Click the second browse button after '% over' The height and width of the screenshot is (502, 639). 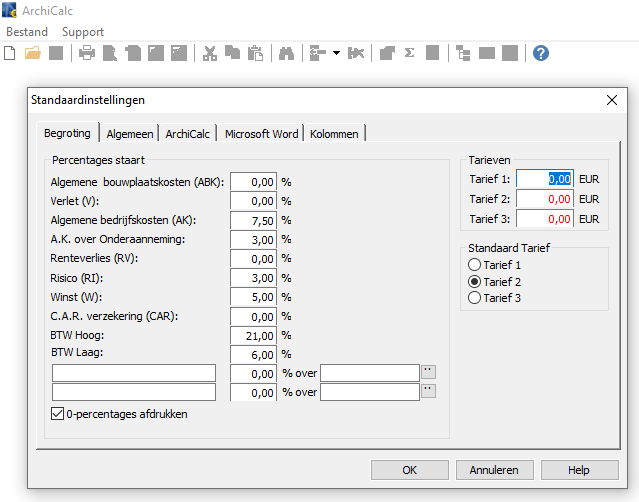tap(428, 391)
